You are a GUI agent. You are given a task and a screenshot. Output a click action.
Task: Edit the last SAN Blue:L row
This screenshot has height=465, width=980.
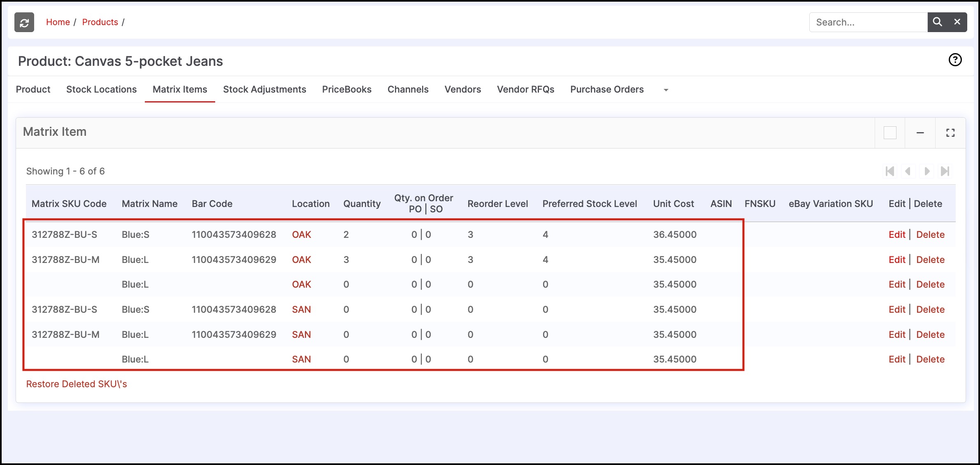897,359
